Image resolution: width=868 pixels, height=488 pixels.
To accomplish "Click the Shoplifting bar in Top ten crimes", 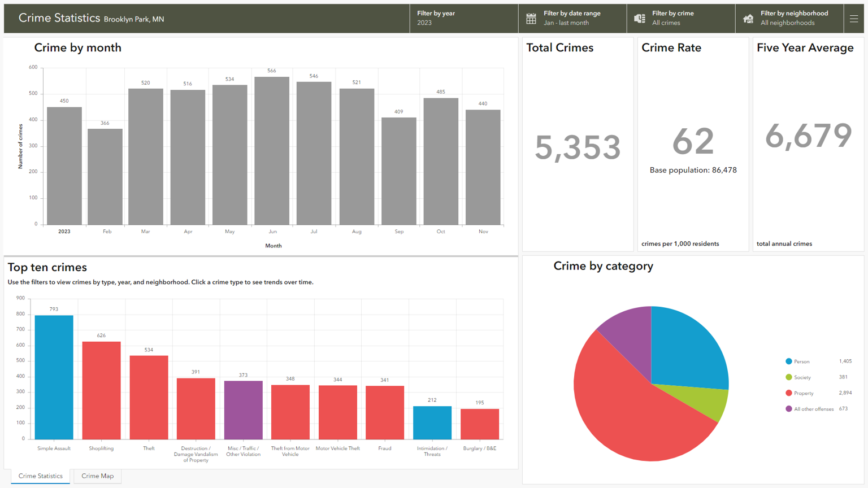I will [101, 390].
